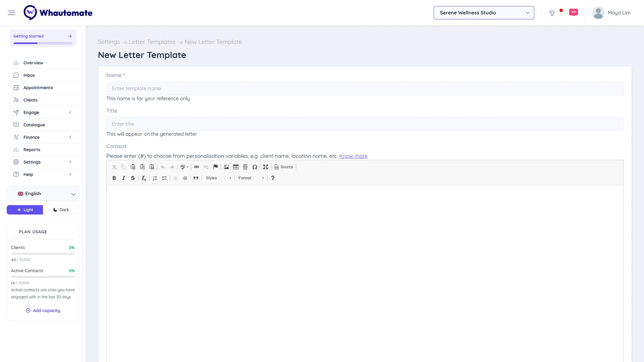Click the Paste from Word icon

(x=152, y=167)
